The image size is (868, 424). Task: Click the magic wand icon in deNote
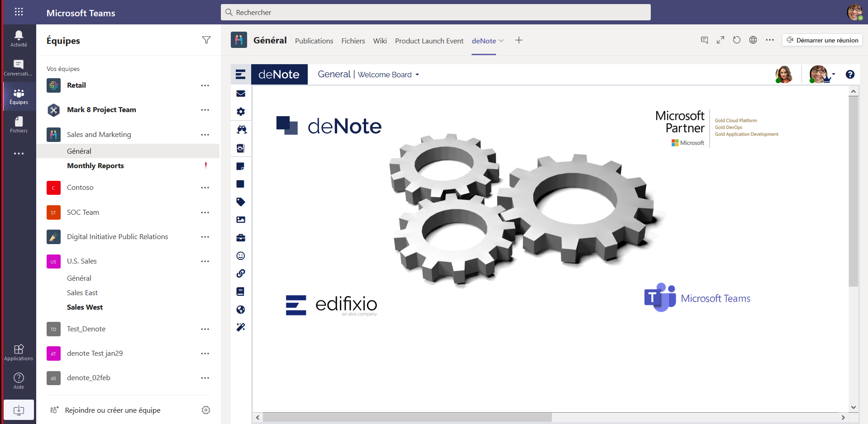coord(241,327)
